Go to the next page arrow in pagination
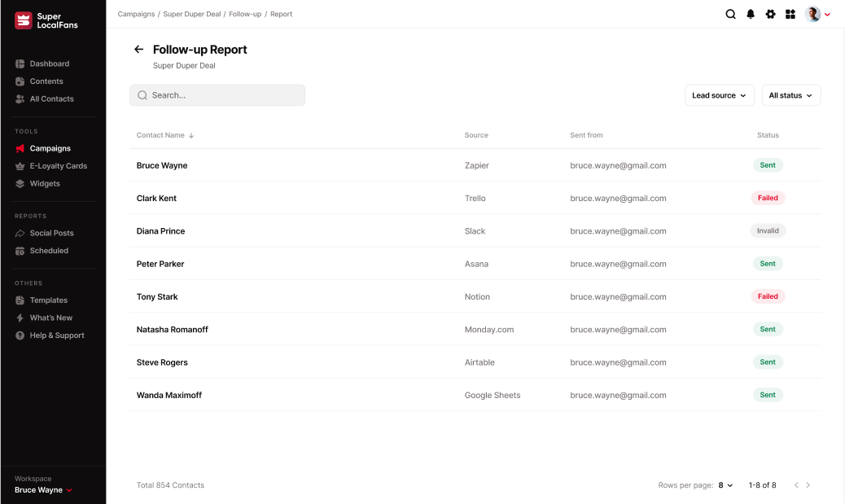This screenshot has height=504, width=845. [808, 485]
